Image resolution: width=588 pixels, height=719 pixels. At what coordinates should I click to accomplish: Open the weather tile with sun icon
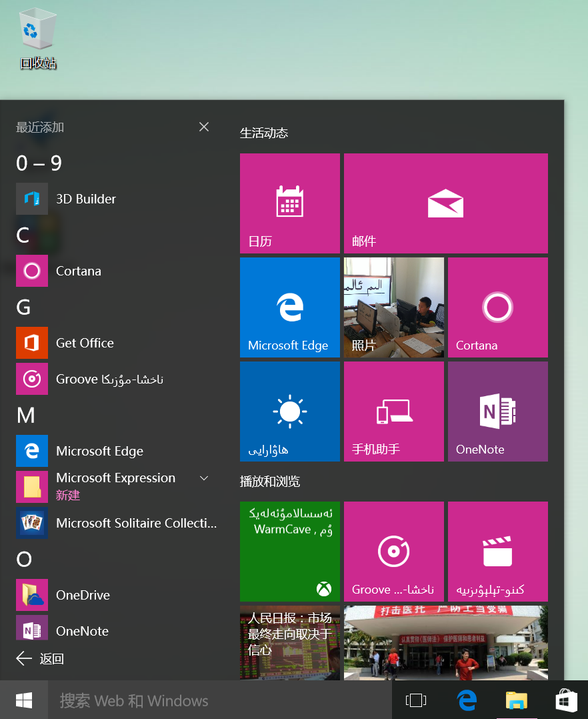point(289,412)
